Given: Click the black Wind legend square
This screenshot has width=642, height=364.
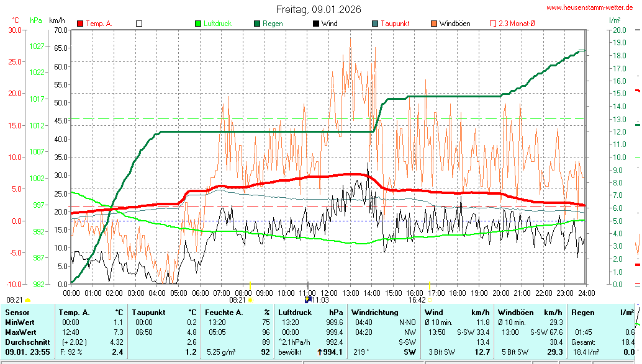Looking at the screenshot, I should pos(316,24).
